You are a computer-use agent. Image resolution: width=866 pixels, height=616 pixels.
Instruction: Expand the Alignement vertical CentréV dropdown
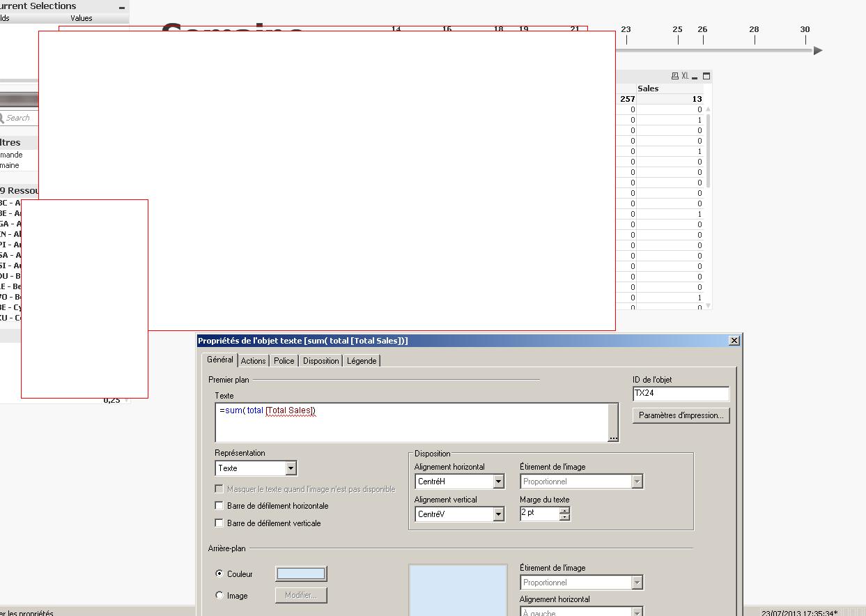pyautogui.click(x=498, y=514)
